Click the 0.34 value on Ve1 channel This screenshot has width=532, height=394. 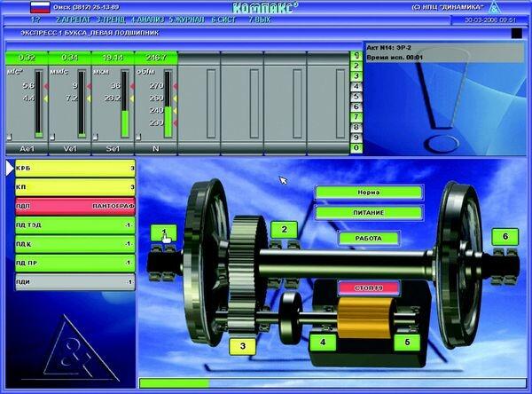click(x=70, y=58)
